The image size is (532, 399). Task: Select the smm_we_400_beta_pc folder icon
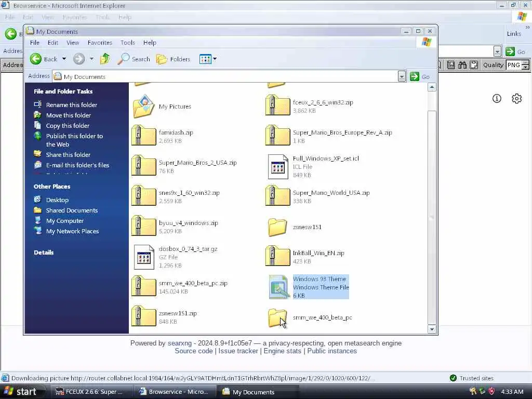tap(277, 317)
